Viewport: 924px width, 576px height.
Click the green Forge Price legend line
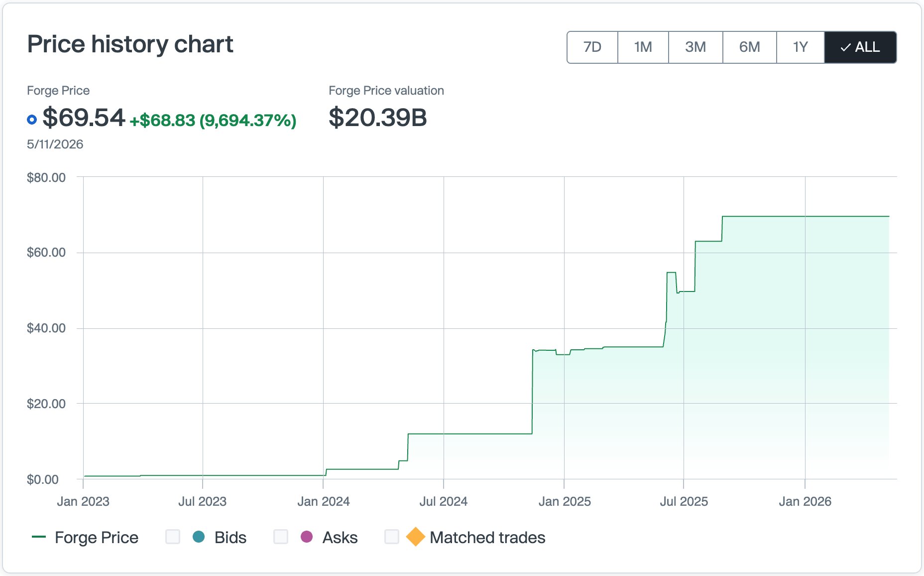[x=39, y=537]
